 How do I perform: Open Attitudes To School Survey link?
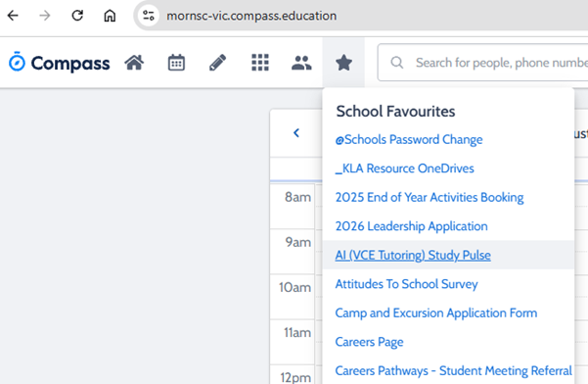(406, 284)
